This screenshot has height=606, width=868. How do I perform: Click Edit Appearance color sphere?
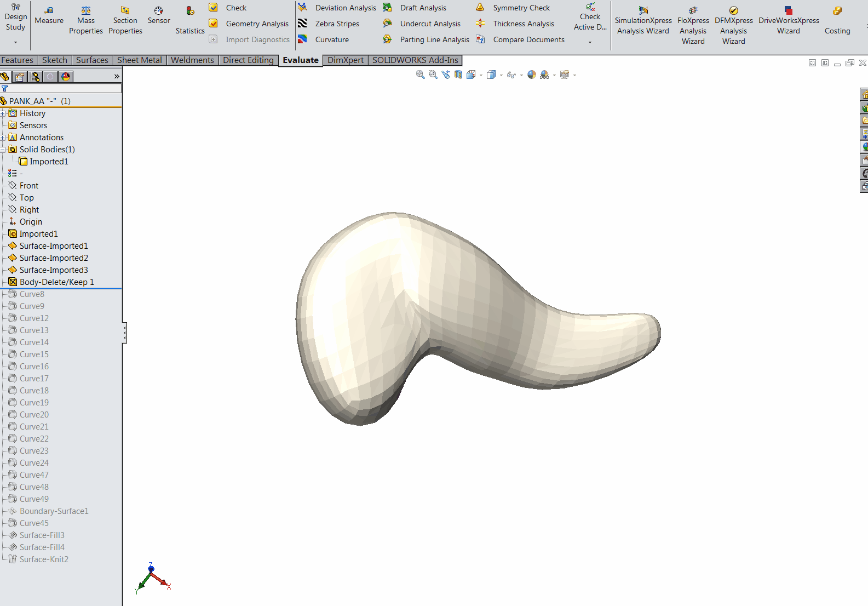click(532, 75)
